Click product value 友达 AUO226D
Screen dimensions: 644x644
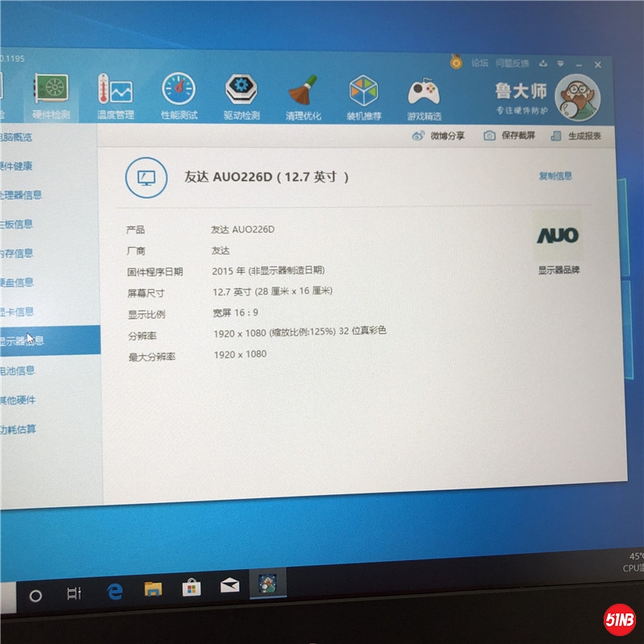point(243,229)
